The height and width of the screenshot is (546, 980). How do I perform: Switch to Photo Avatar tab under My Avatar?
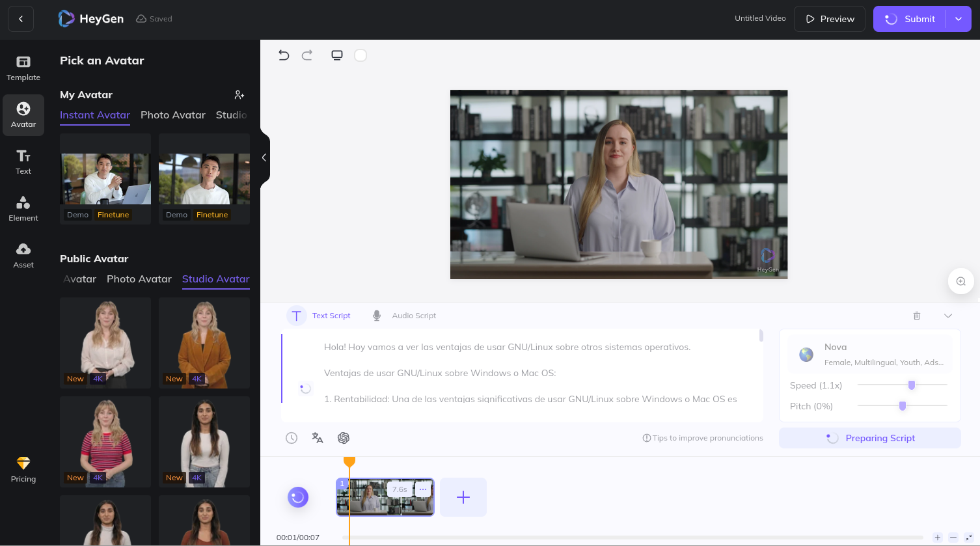[x=173, y=115]
